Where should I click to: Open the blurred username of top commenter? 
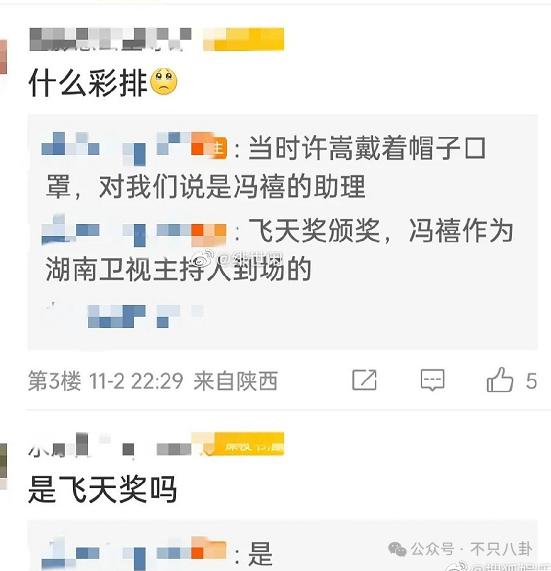(x=110, y=39)
